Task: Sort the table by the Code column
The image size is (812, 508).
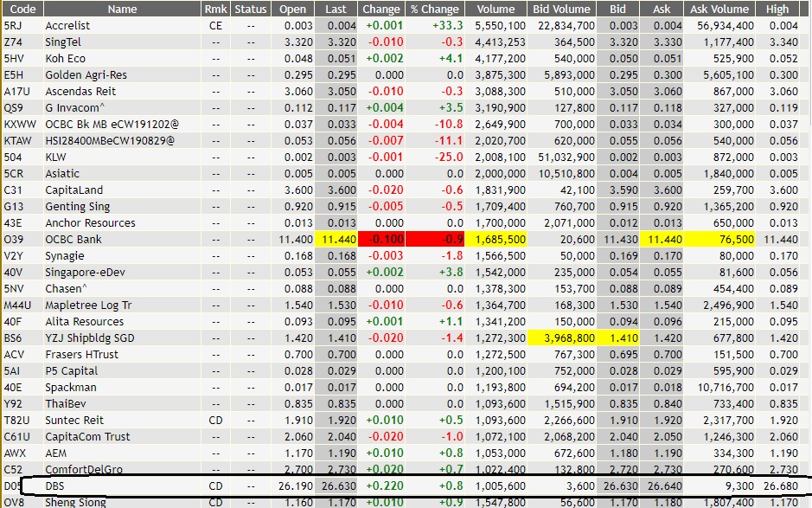Action: 22,9
